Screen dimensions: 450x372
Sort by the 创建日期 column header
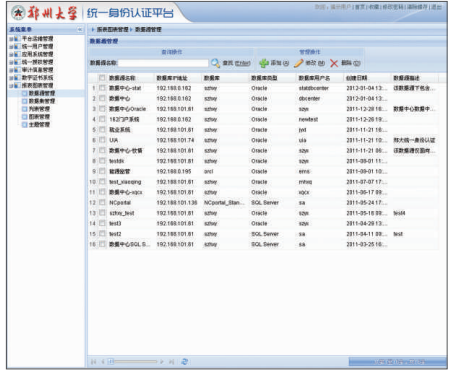pos(357,78)
